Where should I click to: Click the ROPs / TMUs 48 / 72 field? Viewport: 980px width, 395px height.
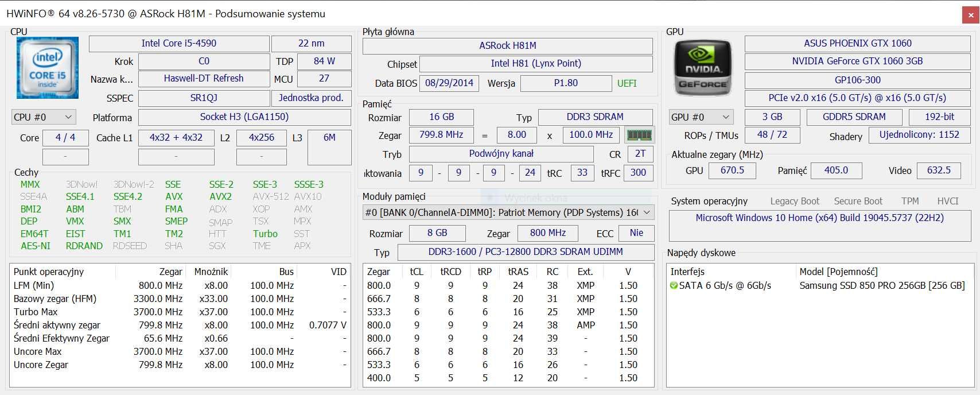772,135
